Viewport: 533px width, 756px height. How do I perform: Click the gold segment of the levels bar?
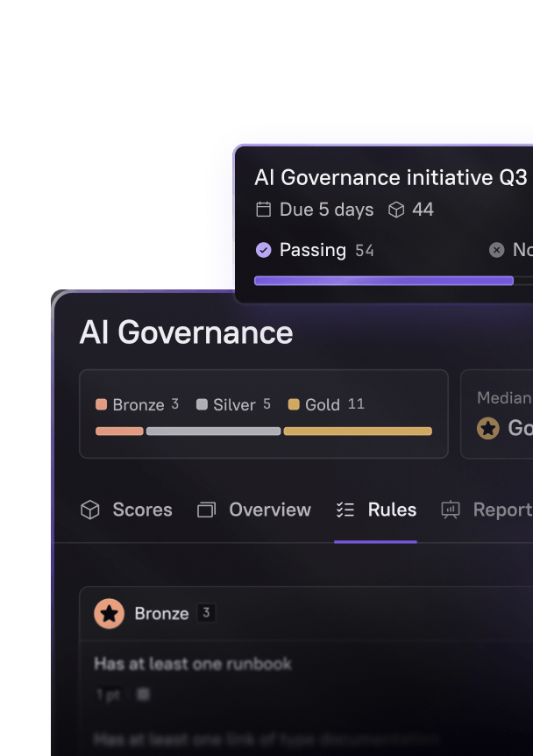click(x=358, y=431)
